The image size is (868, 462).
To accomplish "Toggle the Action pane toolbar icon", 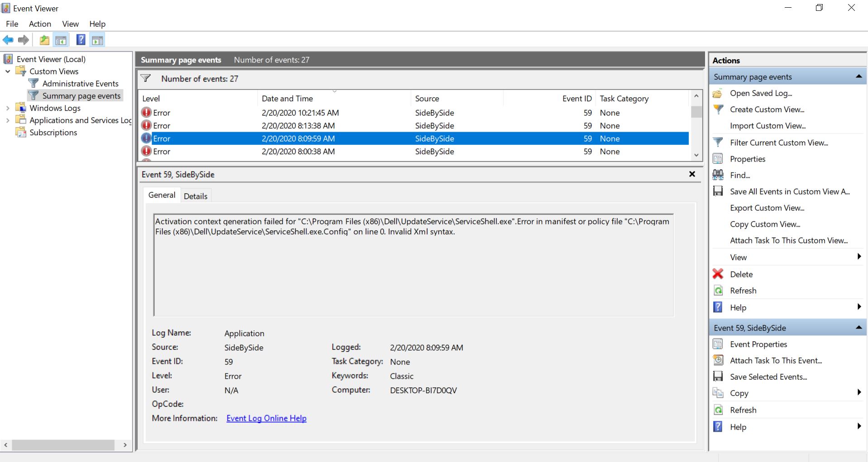I will click(x=97, y=40).
